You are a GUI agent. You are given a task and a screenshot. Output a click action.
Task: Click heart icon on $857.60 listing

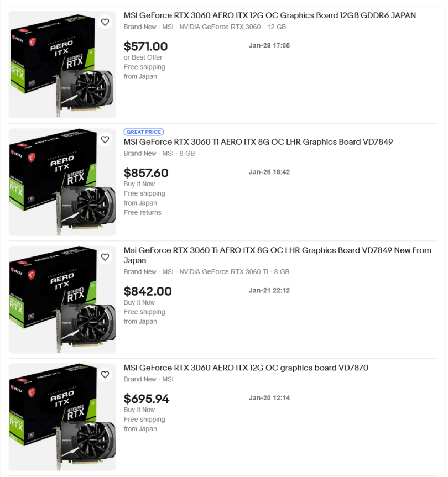[105, 140]
